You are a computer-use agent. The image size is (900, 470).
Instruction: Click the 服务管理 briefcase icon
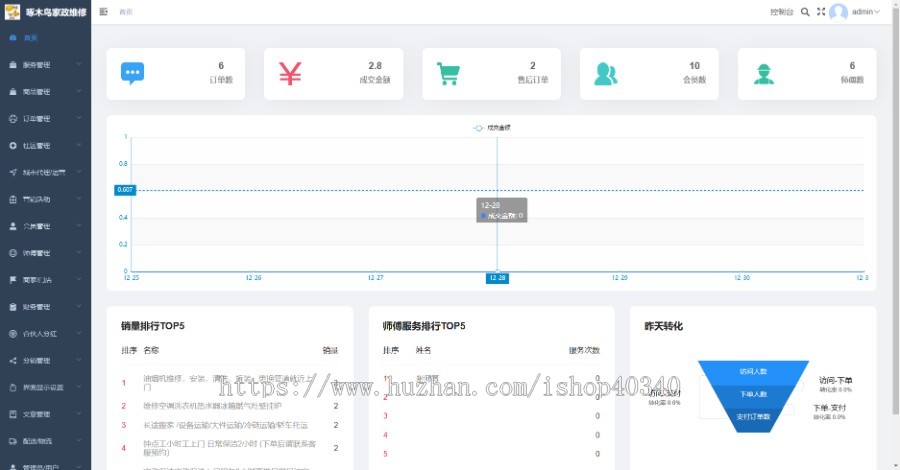(x=13, y=65)
